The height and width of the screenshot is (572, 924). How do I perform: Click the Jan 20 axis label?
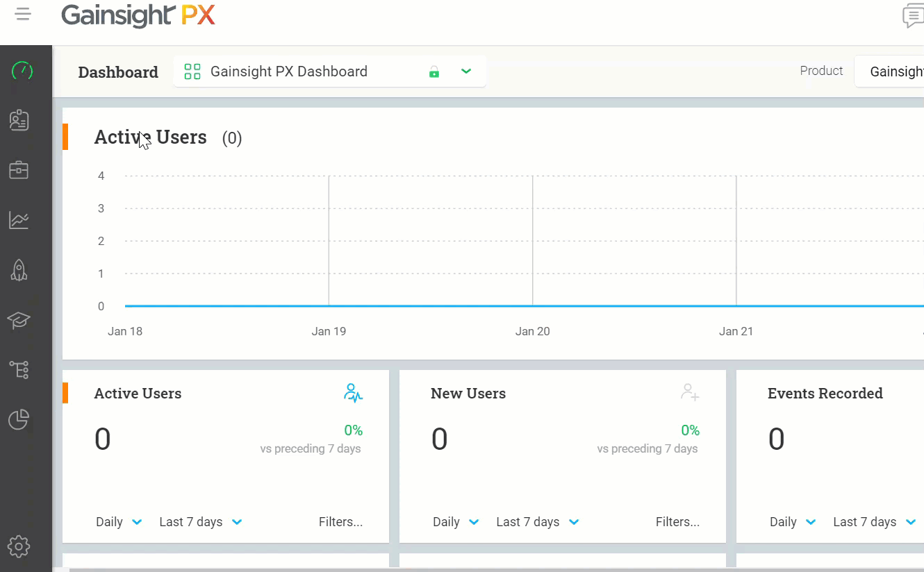tap(533, 331)
